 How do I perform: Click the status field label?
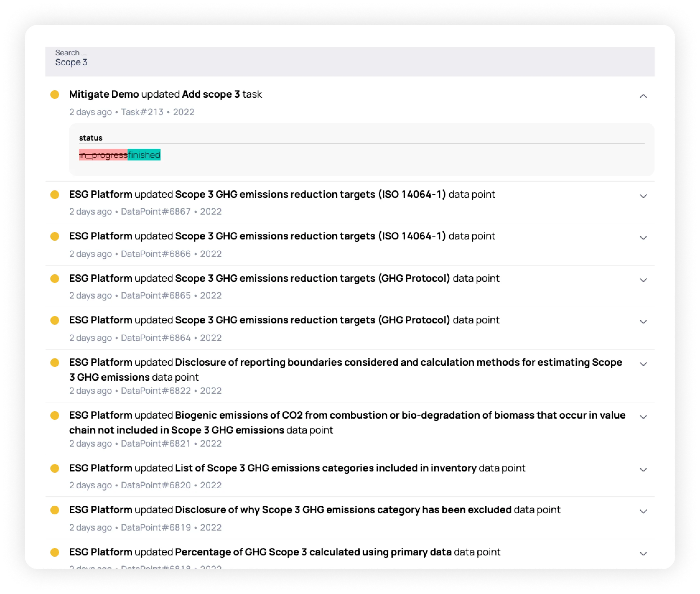91,138
